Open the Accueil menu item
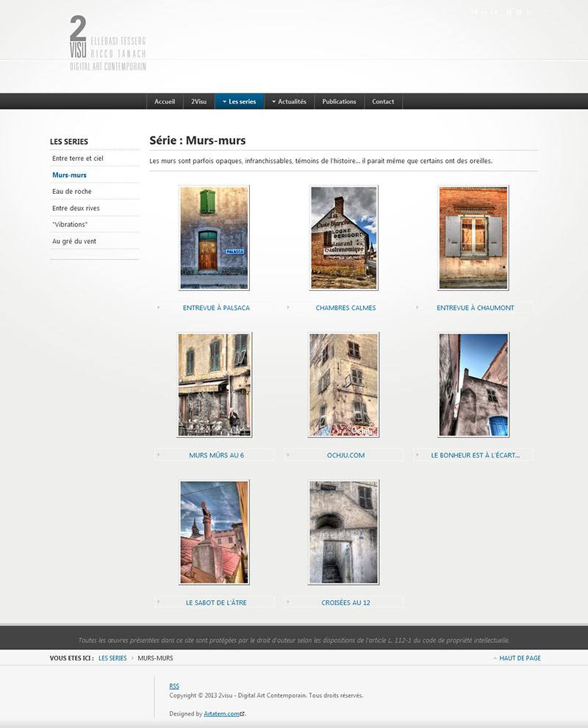 (x=165, y=101)
